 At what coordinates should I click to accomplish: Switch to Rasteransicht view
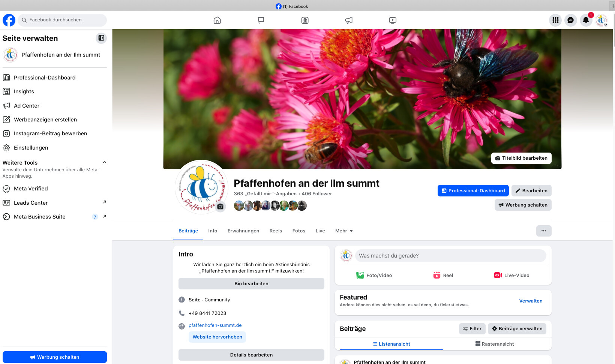point(494,344)
